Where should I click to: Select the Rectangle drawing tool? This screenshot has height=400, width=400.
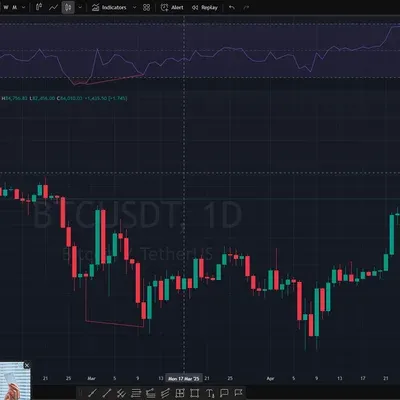pyautogui.click(x=195, y=393)
